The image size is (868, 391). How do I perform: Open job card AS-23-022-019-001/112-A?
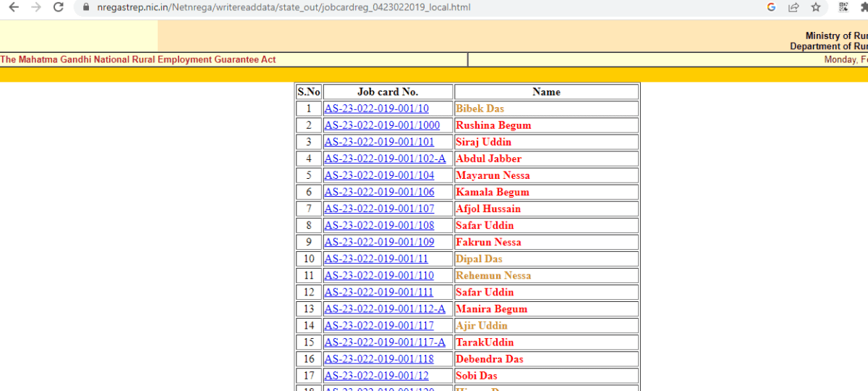(385, 308)
